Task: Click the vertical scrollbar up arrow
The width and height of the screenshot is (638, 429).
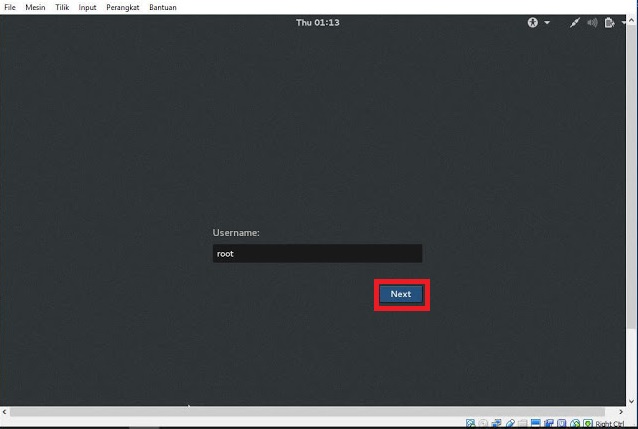Action: pos(631,20)
